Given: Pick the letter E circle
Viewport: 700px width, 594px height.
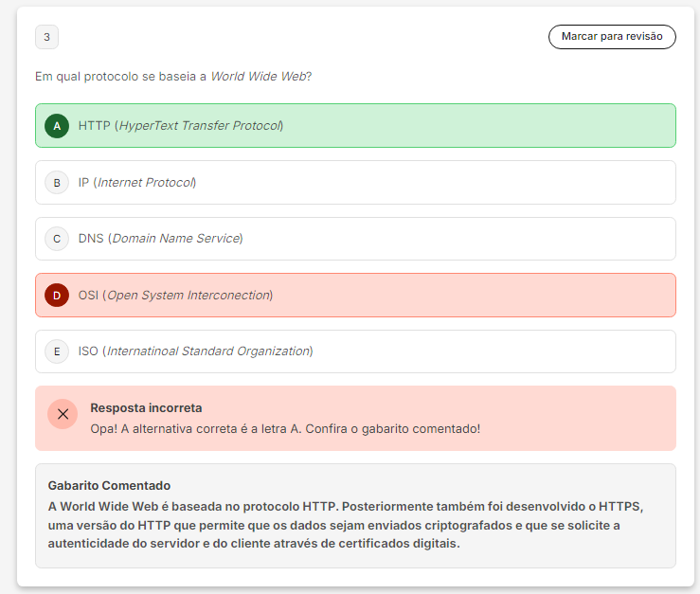Looking at the screenshot, I should [57, 351].
